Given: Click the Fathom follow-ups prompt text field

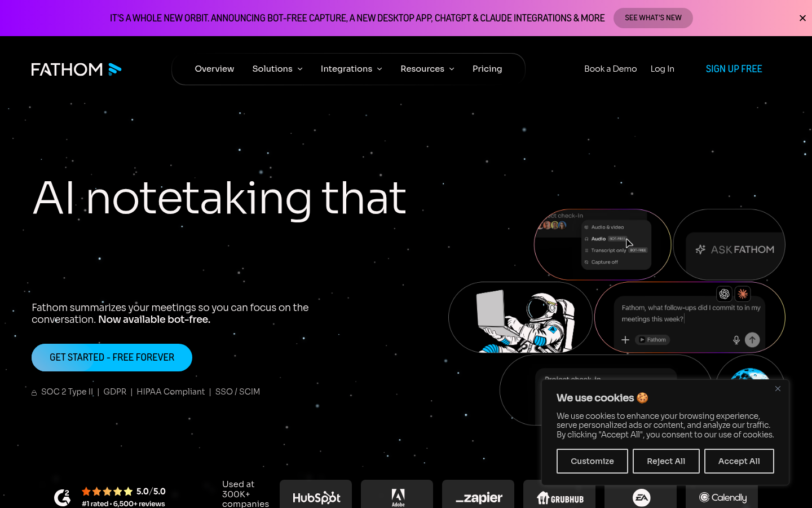Looking at the screenshot, I should [691, 313].
